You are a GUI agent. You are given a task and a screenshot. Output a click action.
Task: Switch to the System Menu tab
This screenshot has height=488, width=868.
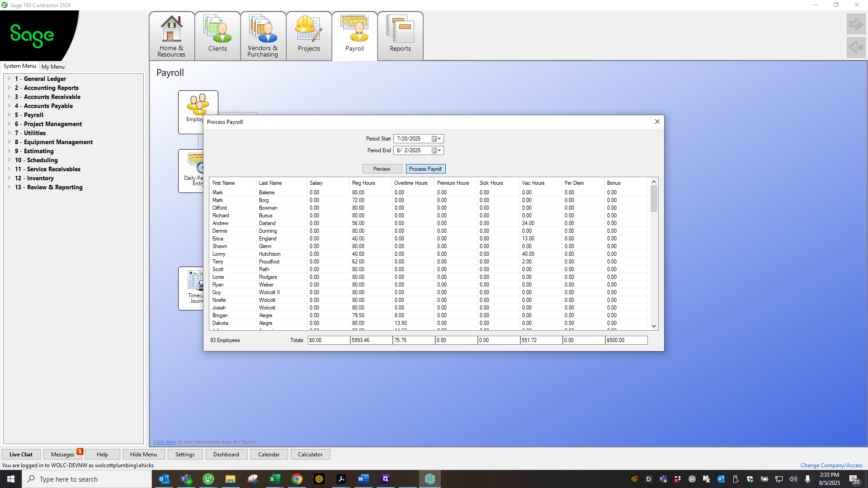(20, 66)
